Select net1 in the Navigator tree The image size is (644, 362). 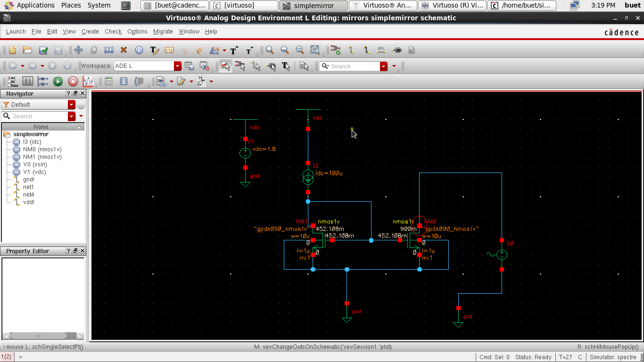29,187
